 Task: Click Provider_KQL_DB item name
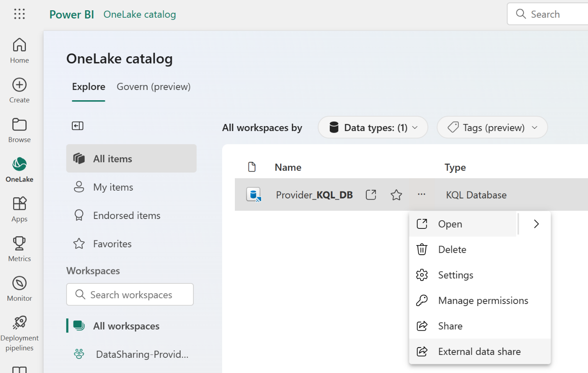[314, 195]
